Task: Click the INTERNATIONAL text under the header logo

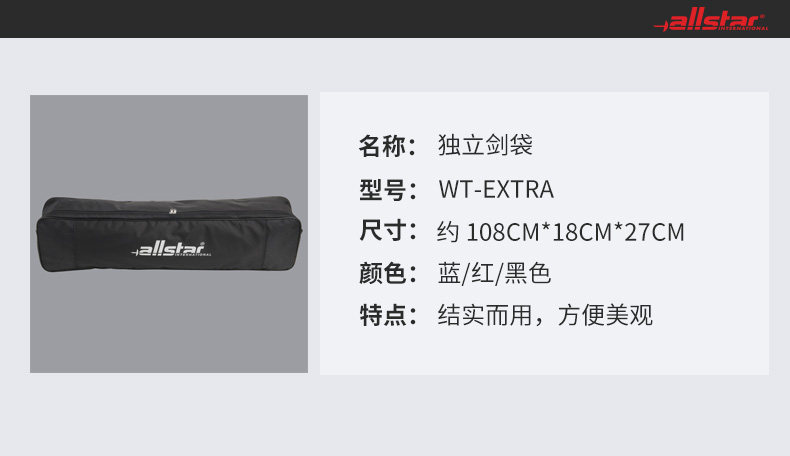Action: (x=743, y=29)
